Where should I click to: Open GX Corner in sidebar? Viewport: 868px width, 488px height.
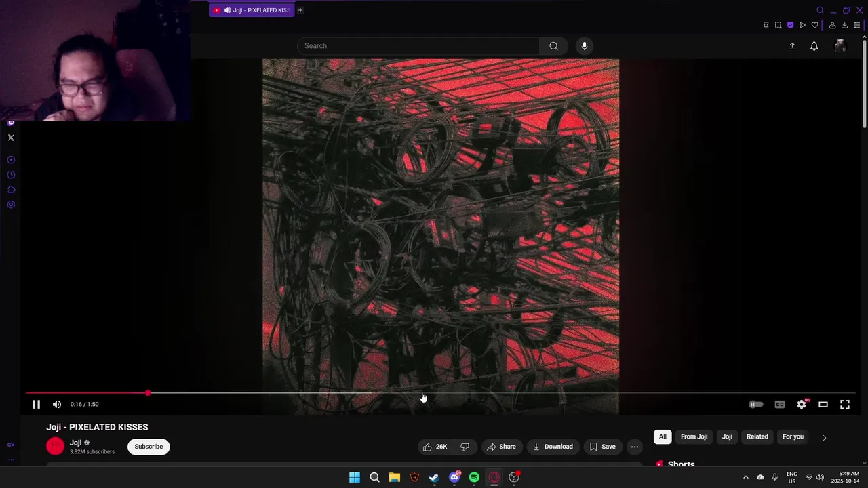tap(11, 445)
